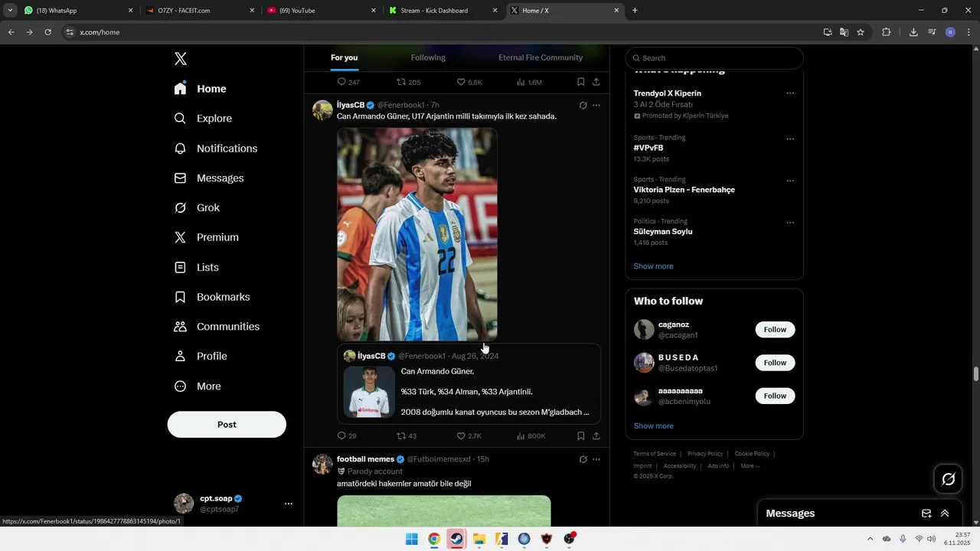
Task: Open Communities in the sidebar
Action: click(217, 327)
